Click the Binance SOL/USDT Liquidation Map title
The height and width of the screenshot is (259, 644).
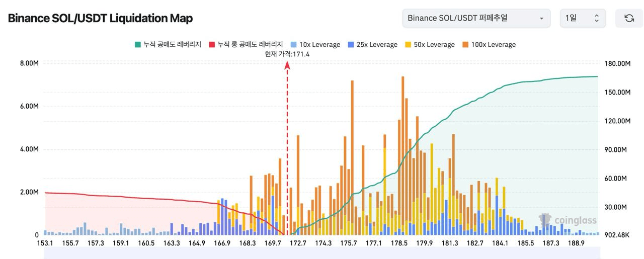tap(100, 19)
